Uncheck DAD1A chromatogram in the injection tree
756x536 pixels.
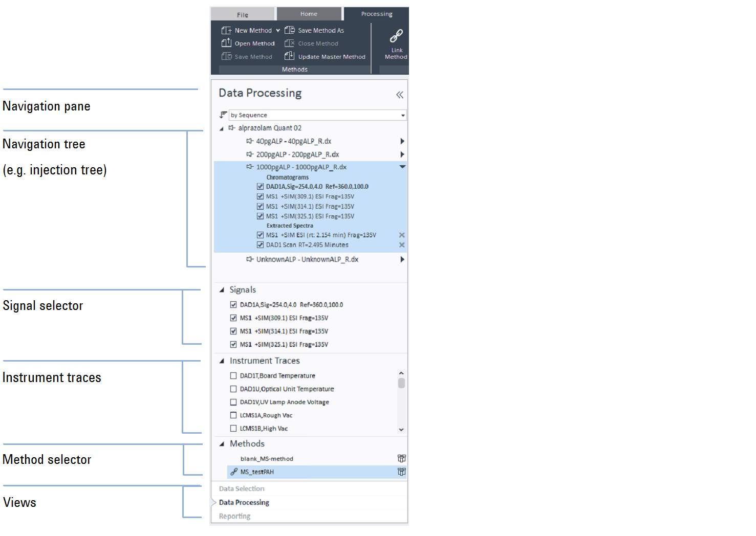coord(260,187)
